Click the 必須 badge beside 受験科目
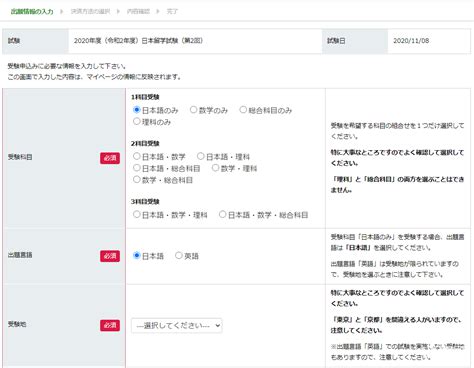The width and height of the screenshot is (474, 368). tap(110, 158)
